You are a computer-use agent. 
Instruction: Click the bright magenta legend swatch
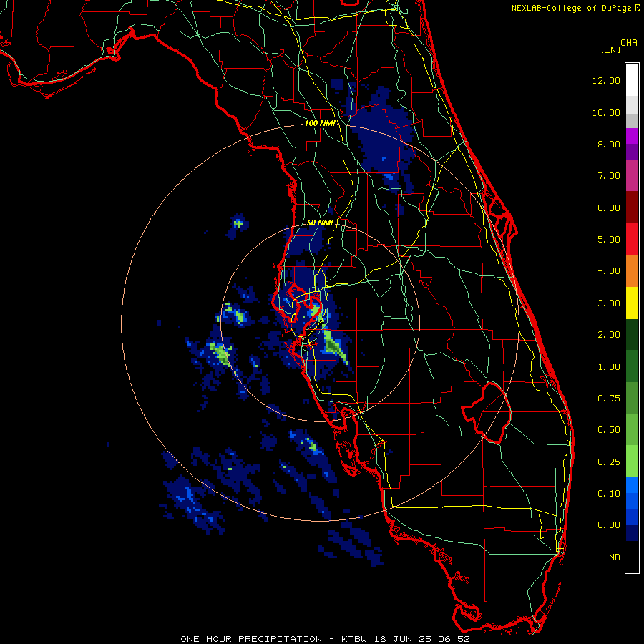pos(632,136)
